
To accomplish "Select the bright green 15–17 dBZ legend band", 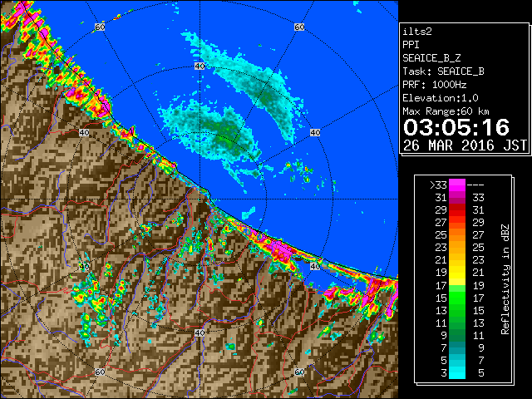I will click(x=457, y=298).
